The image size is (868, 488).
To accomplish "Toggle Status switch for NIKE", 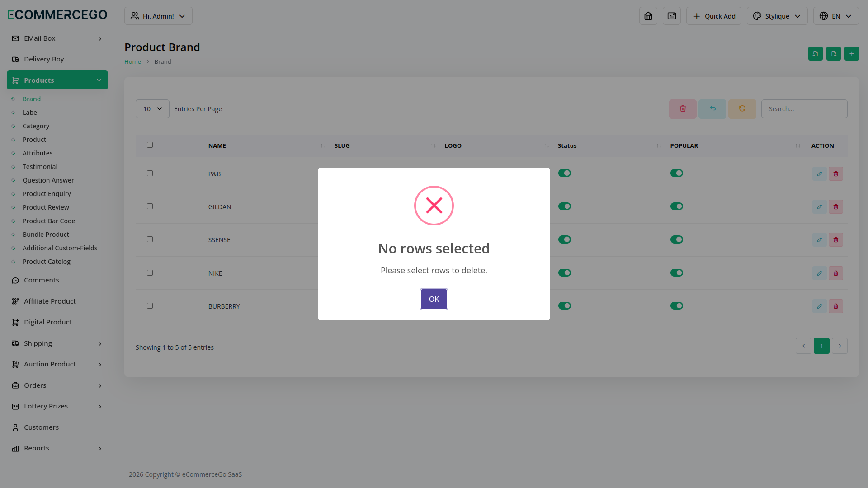I will (564, 273).
